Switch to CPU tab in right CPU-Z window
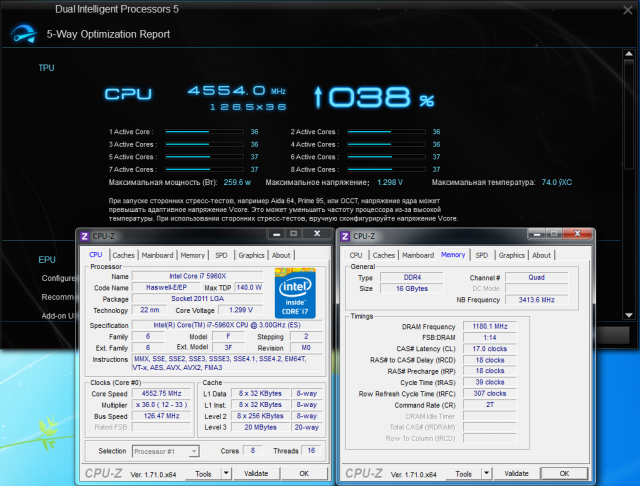Viewport: 640px width, 486px height. [356, 255]
